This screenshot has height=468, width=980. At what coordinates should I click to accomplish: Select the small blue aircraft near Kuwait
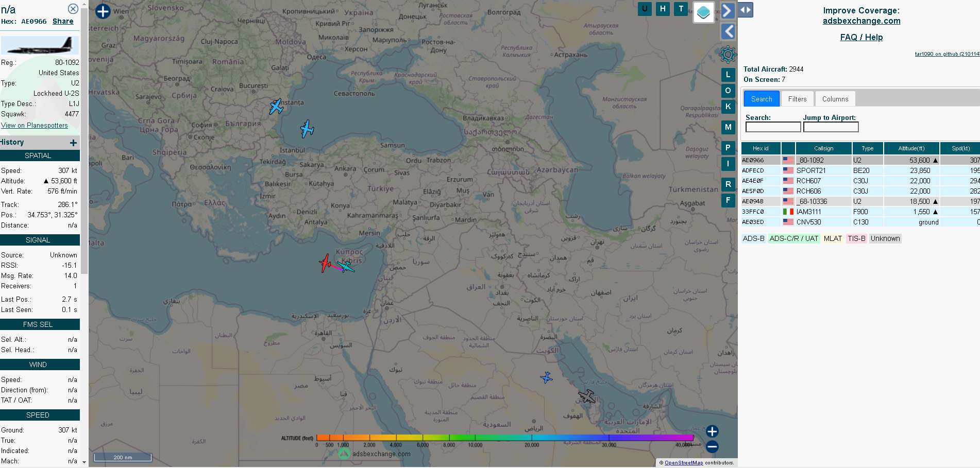[546, 378]
